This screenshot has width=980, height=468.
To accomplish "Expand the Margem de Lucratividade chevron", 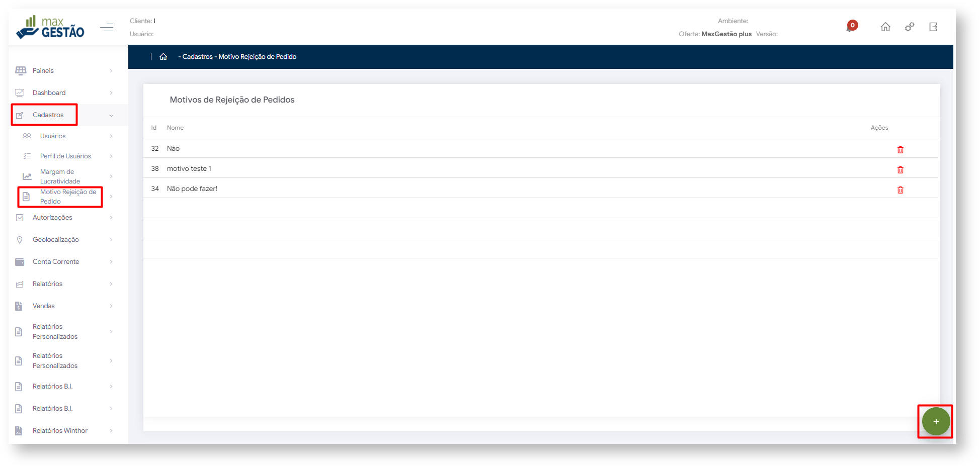I will point(111,176).
